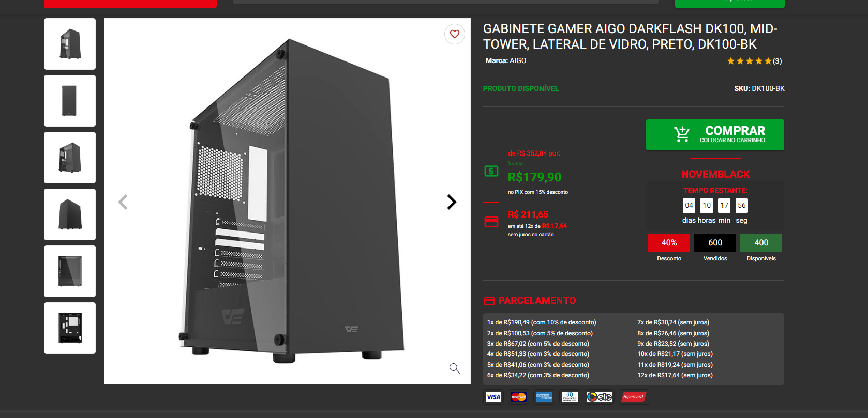The width and height of the screenshot is (868, 418).
Task: Click the Diners Club payment logo
Action: pyautogui.click(x=570, y=397)
